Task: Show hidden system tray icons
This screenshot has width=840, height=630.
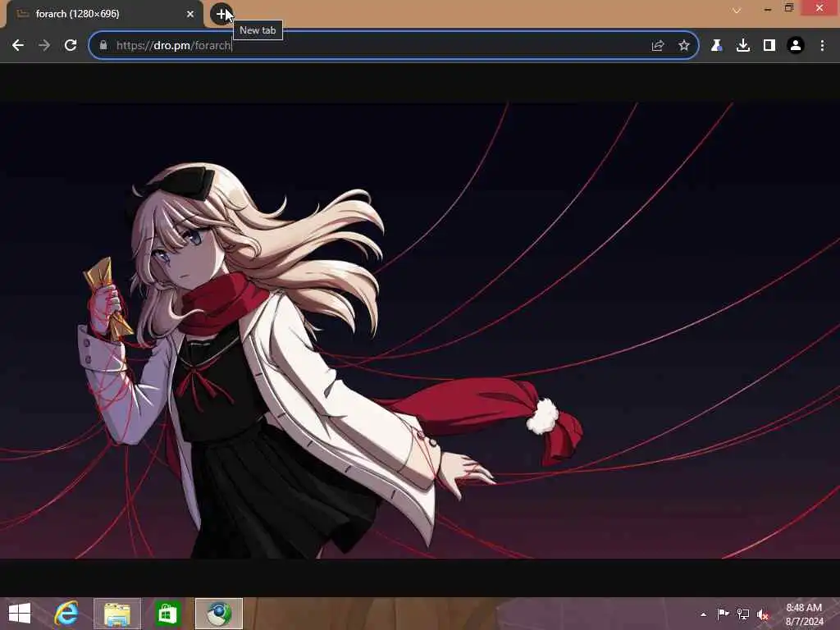Action: pyautogui.click(x=703, y=614)
